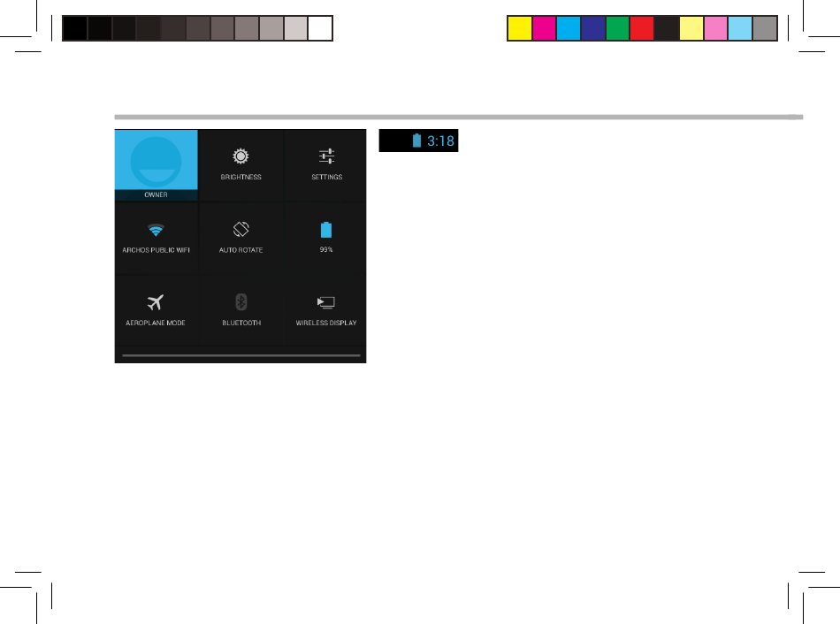Choose the green color swatch
This screenshot has height=624, width=840.
click(x=617, y=28)
